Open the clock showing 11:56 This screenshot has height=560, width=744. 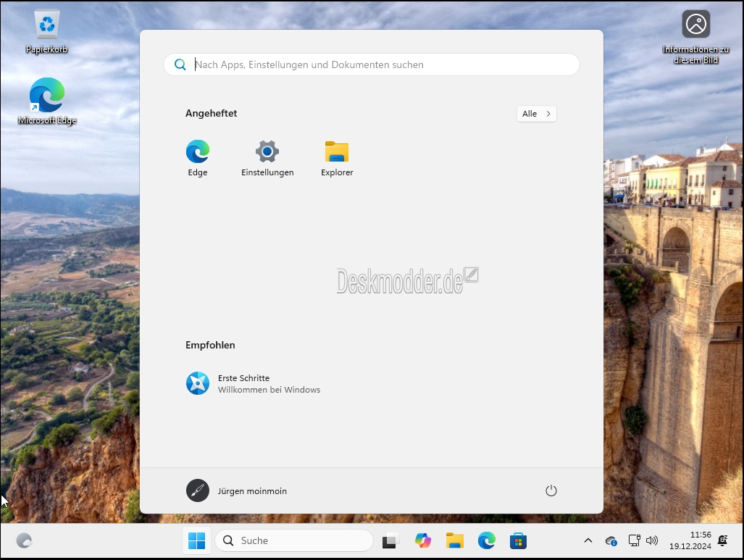click(690, 540)
